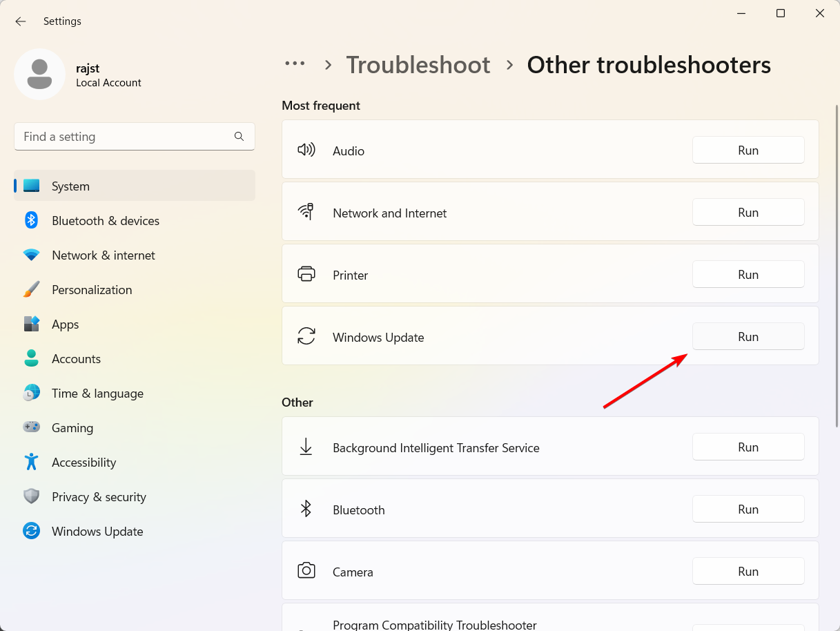Click the Camera label text

[353, 572]
